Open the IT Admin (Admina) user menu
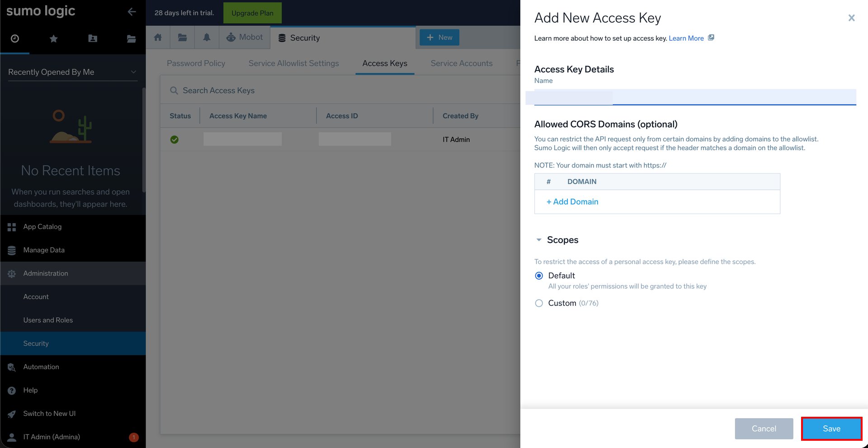868x448 pixels. tap(73, 437)
